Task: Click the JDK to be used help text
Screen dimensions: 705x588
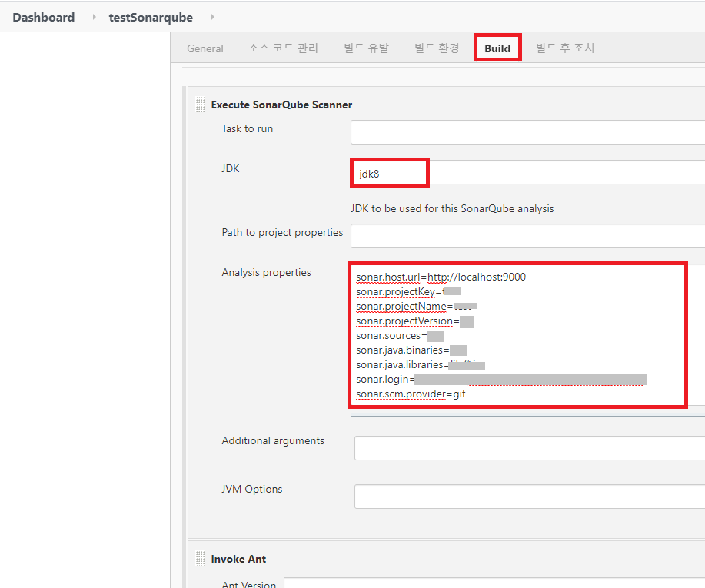Action: 452,208
